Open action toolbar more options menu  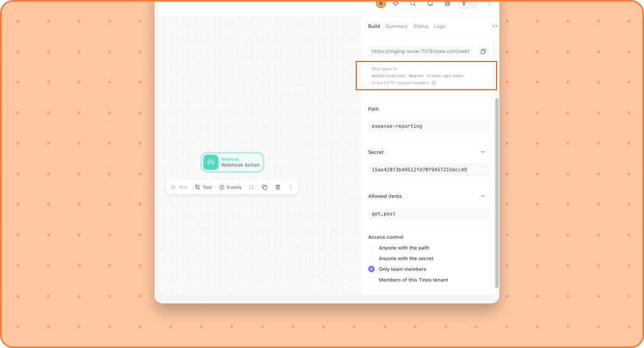(291, 187)
